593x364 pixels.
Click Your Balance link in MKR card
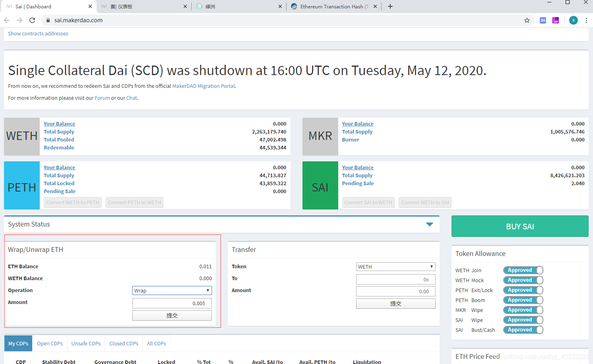pos(358,124)
